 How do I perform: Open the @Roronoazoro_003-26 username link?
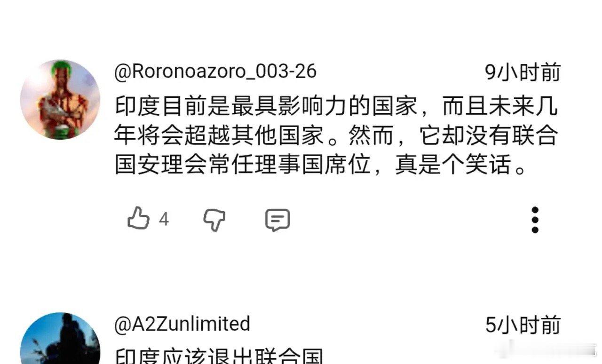(216, 71)
